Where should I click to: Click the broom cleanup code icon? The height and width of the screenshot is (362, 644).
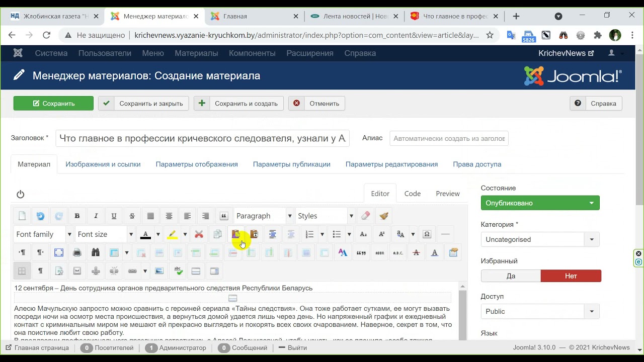coord(384,216)
